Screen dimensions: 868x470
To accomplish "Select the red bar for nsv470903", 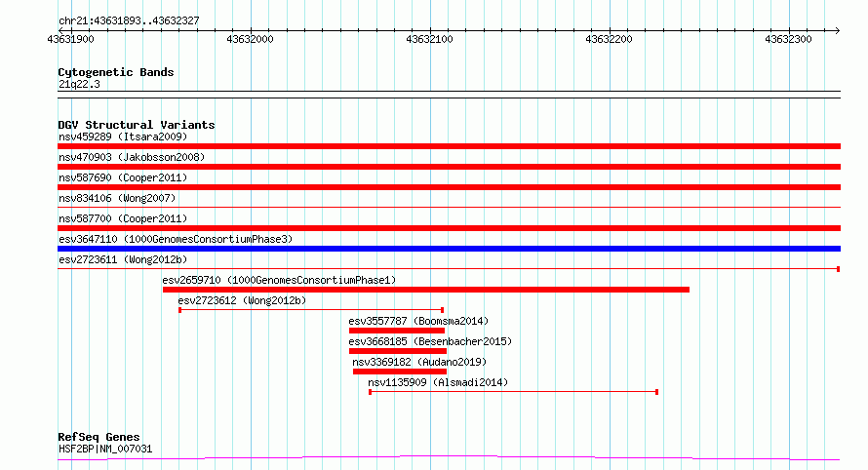I will 449,167.
